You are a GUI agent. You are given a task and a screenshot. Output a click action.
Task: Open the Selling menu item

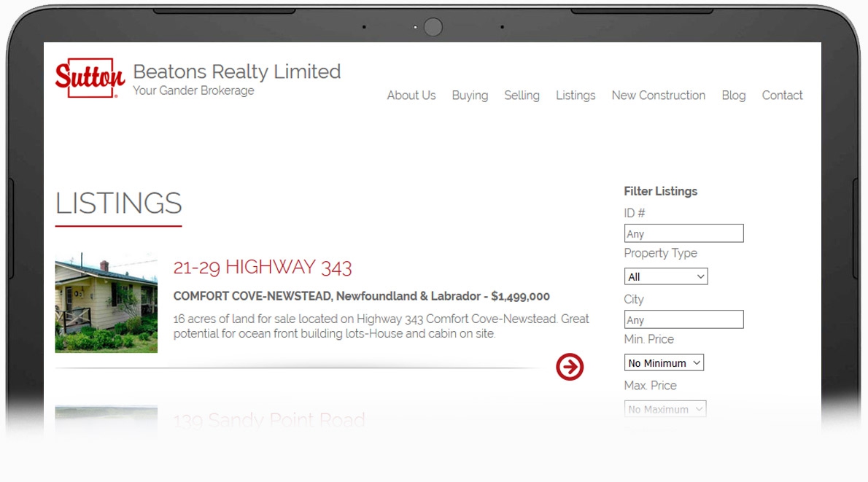(522, 96)
